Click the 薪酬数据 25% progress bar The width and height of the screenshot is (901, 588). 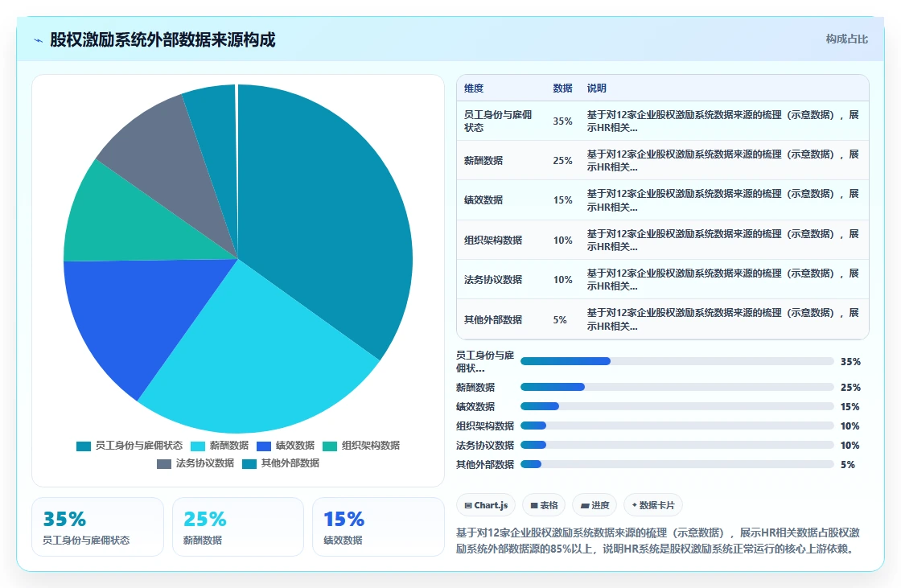(x=677, y=388)
